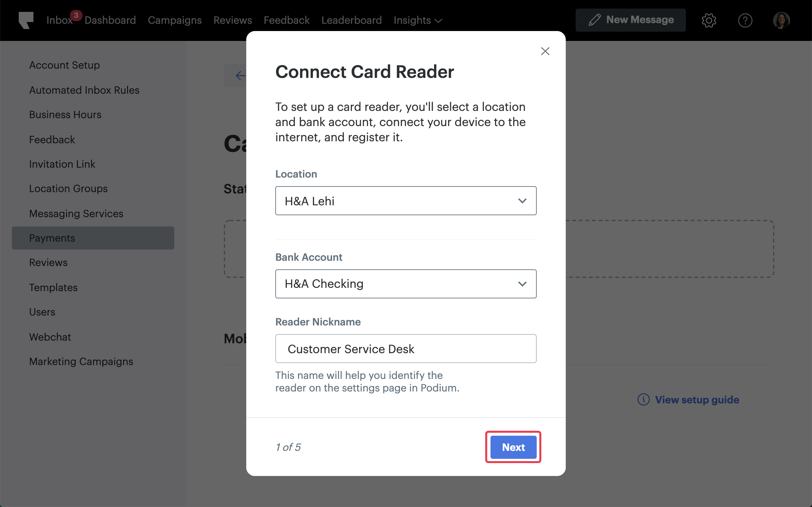Click the info icon beside View setup guide

point(644,399)
